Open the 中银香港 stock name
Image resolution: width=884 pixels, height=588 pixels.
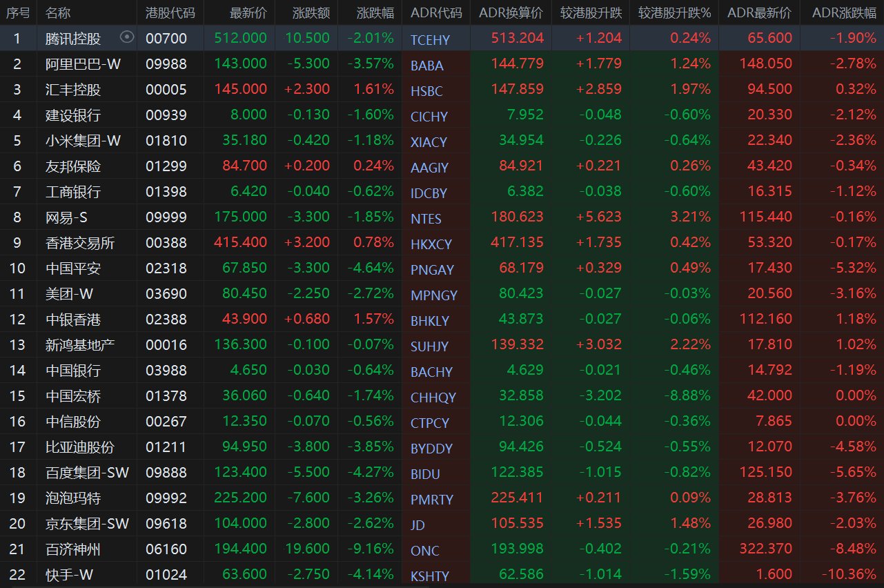(x=73, y=320)
